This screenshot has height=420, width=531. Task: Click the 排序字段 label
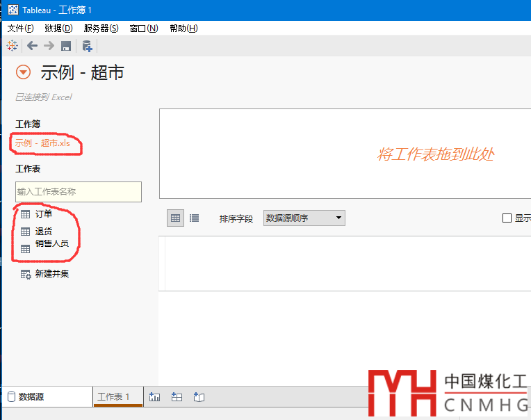pyautogui.click(x=236, y=219)
